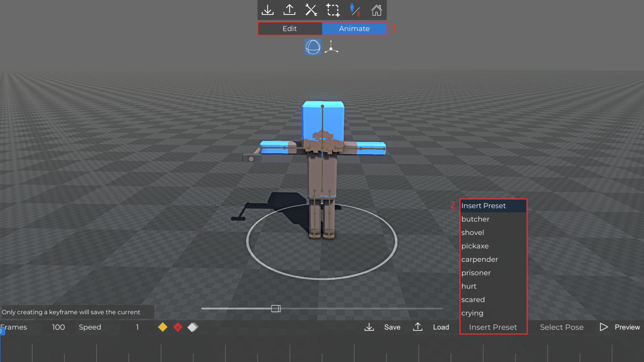Choose the scared preset option
This screenshot has width=644, height=362.
click(473, 300)
